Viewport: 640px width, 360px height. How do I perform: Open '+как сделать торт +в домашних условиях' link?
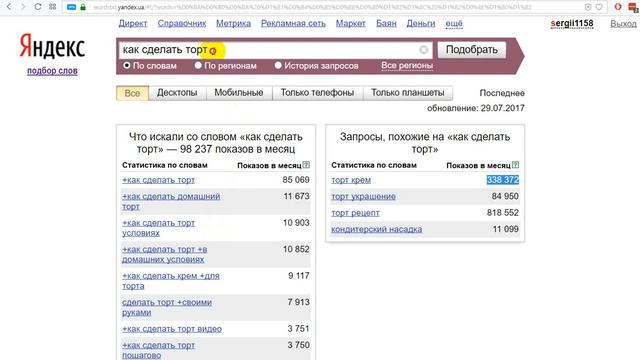(x=164, y=254)
